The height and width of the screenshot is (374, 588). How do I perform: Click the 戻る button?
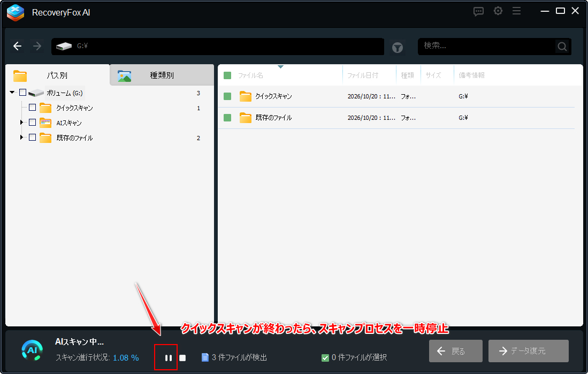click(456, 351)
